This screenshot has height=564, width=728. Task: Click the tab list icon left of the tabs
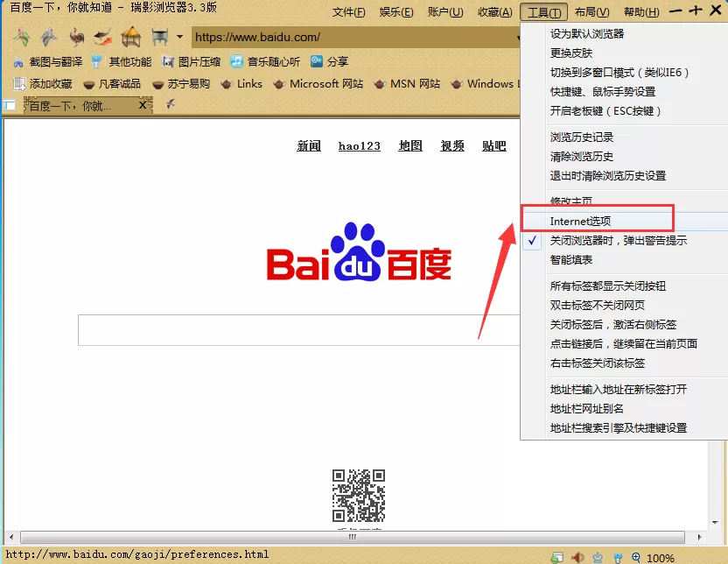pyautogui.click(x=10, y=105)
